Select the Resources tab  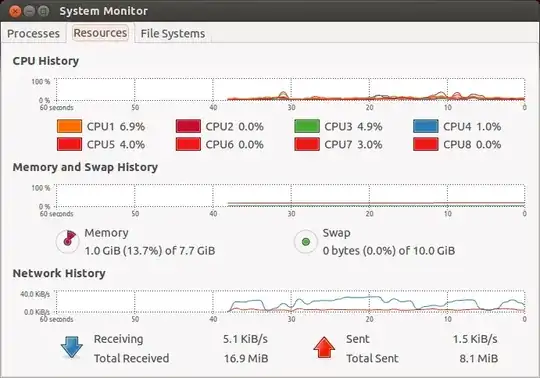100,33
